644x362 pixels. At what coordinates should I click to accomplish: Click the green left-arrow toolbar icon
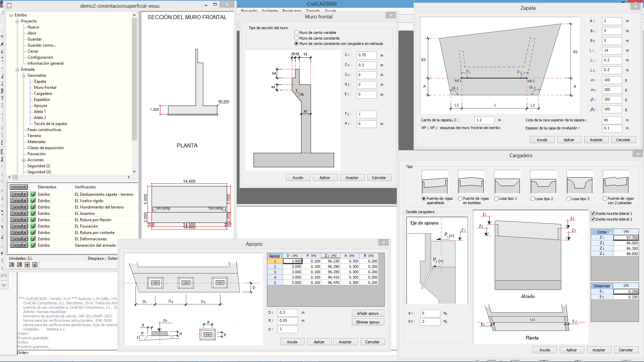(x=19, y=265)
